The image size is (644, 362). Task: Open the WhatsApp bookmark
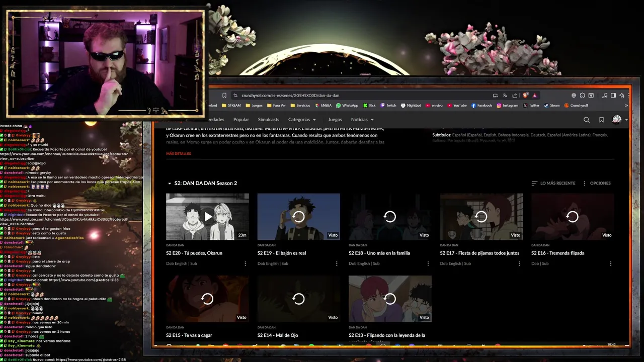(x=347, y=106)
